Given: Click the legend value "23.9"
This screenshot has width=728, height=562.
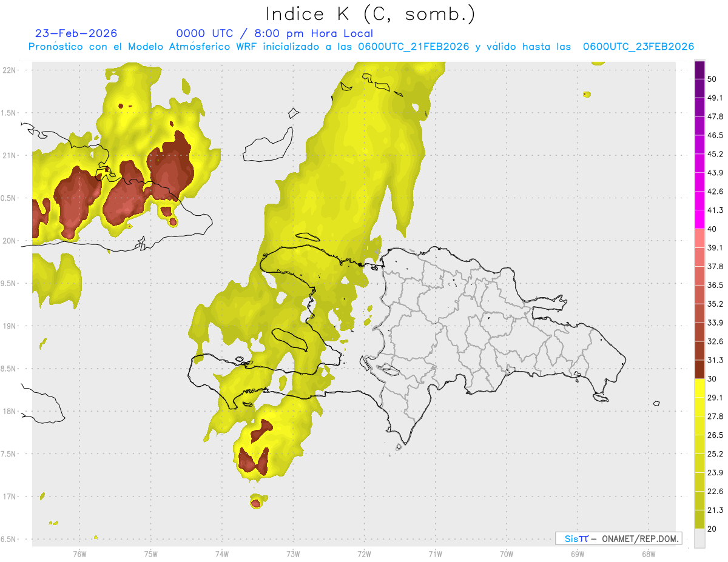Looking at the screenshot, I should pos(715,473).
